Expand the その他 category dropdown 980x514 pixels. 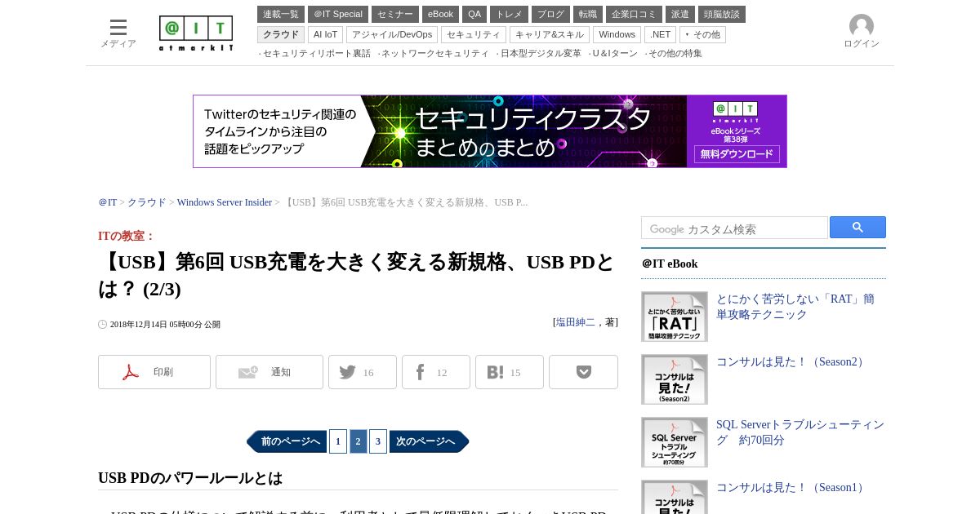[x=702, y=34]
